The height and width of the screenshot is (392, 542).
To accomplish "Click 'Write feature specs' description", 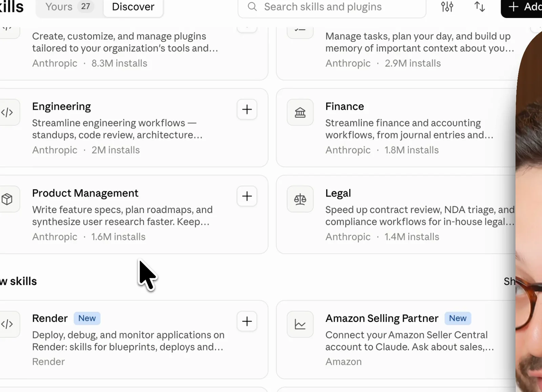I will [122, 216].
